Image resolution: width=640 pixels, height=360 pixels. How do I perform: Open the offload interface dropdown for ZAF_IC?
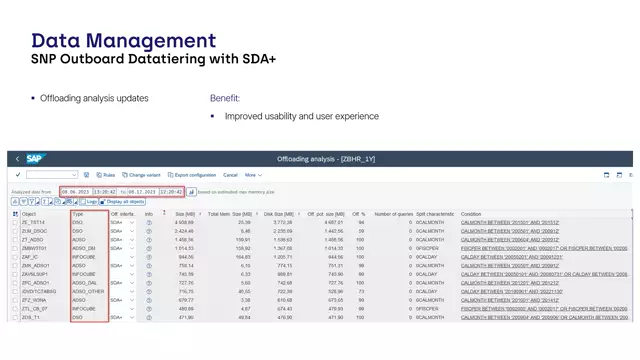(x=132, y=257)
